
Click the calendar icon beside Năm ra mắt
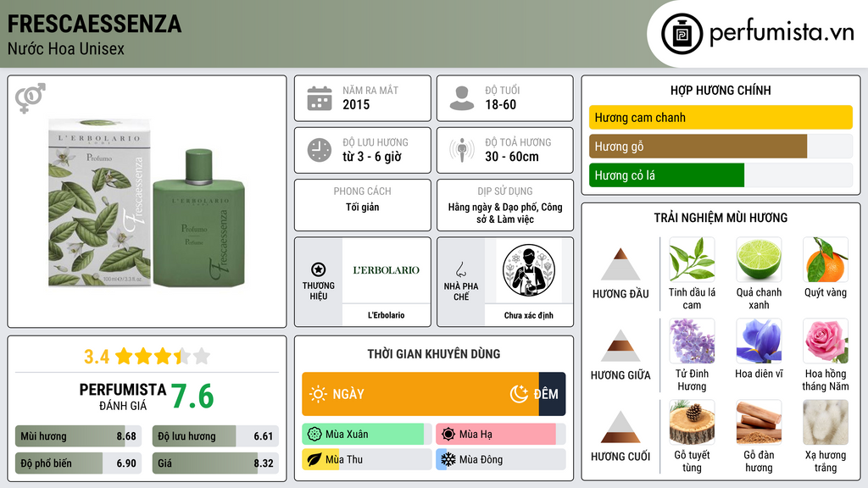coord(320,98)
